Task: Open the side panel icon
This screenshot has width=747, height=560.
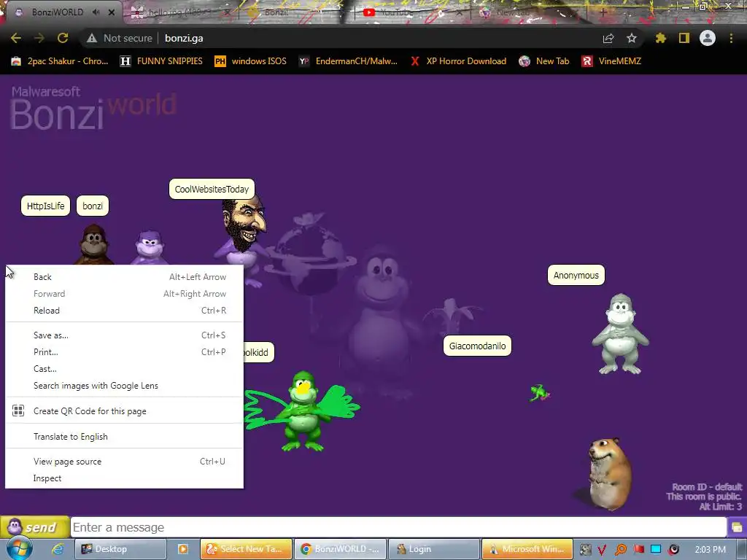Action: [684, 38]
